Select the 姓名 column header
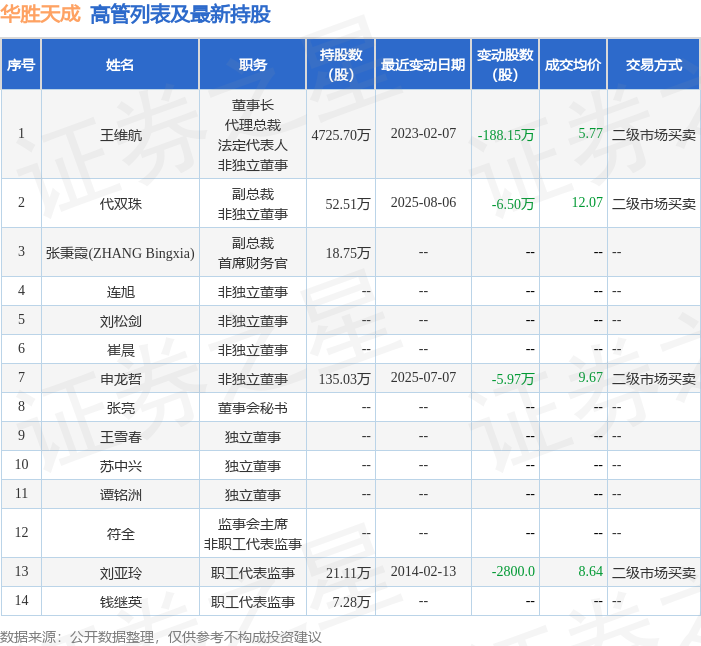 (x=120, y=65)
